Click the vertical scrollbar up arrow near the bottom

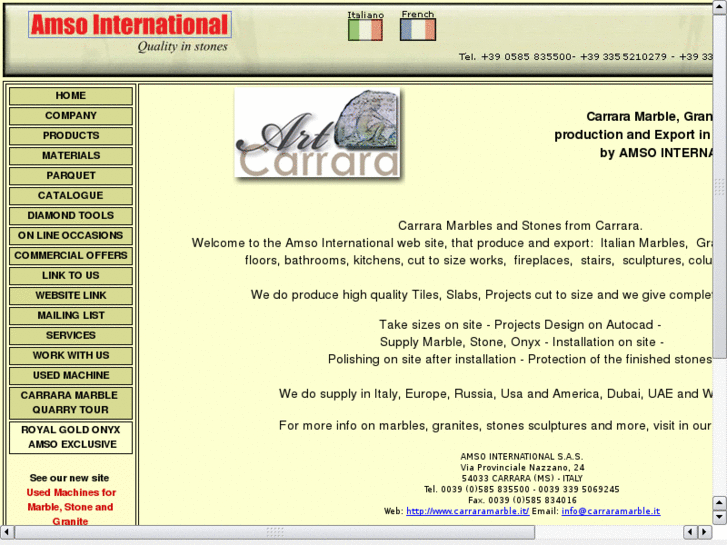point(719,502)
